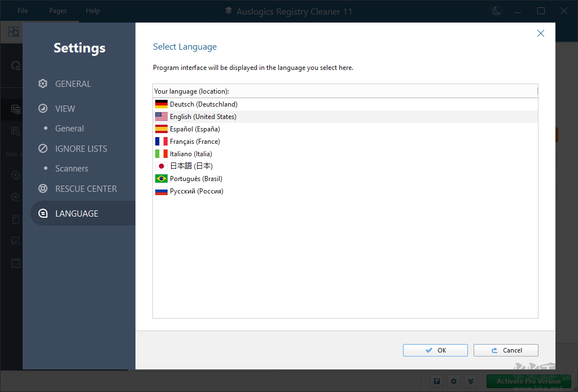
Task: Click the LANGUAGE speech bubble icon
Action: 43,213
